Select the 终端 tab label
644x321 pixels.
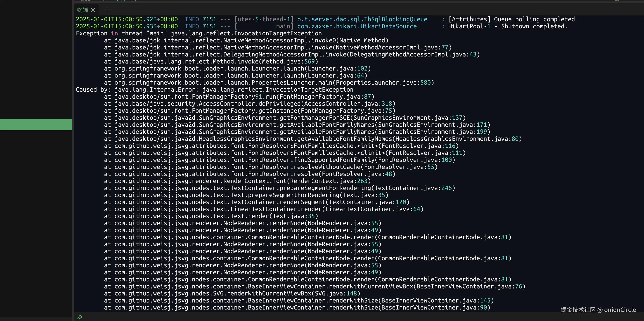82,10
